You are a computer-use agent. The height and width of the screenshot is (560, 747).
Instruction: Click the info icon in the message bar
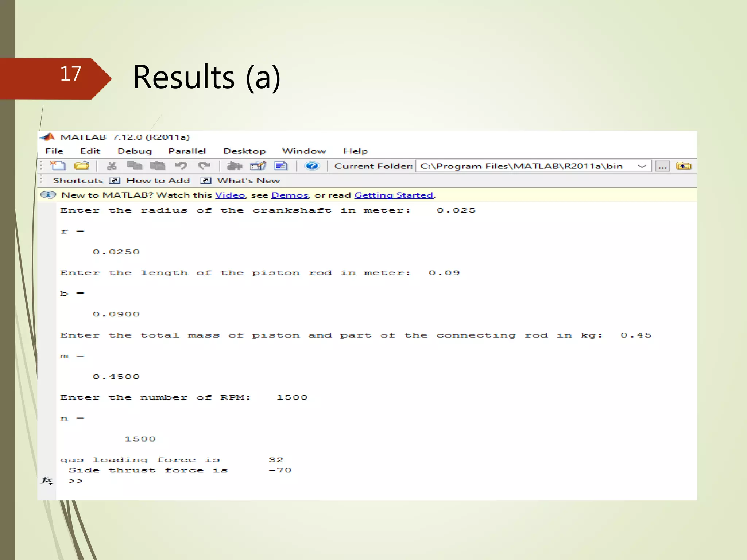(48, 195)
